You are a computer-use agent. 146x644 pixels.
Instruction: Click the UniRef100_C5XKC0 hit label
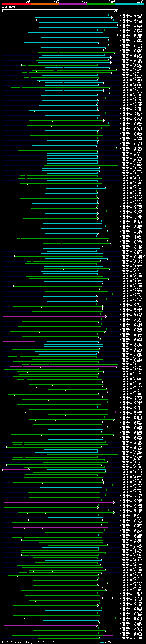coord(131,369)
